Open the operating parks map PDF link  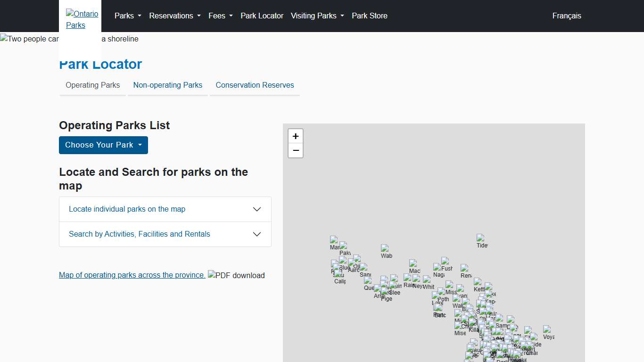pos(132,275)
